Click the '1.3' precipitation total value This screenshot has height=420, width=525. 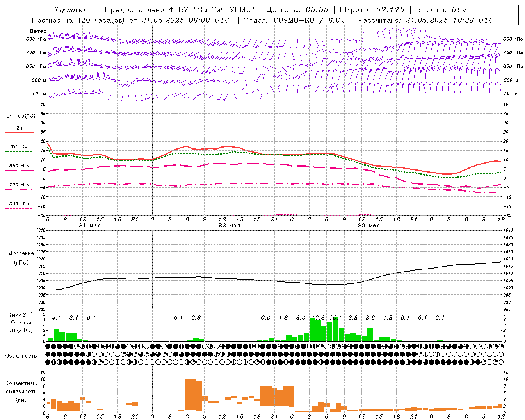pyautogui.click(x=283, y=317)
